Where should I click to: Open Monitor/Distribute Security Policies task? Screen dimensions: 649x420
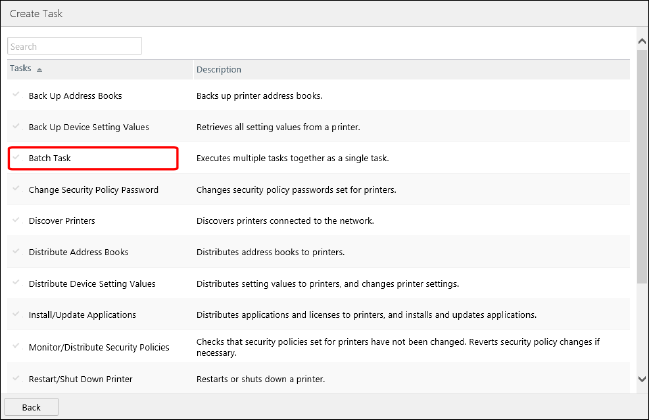(x=99, y=347)
